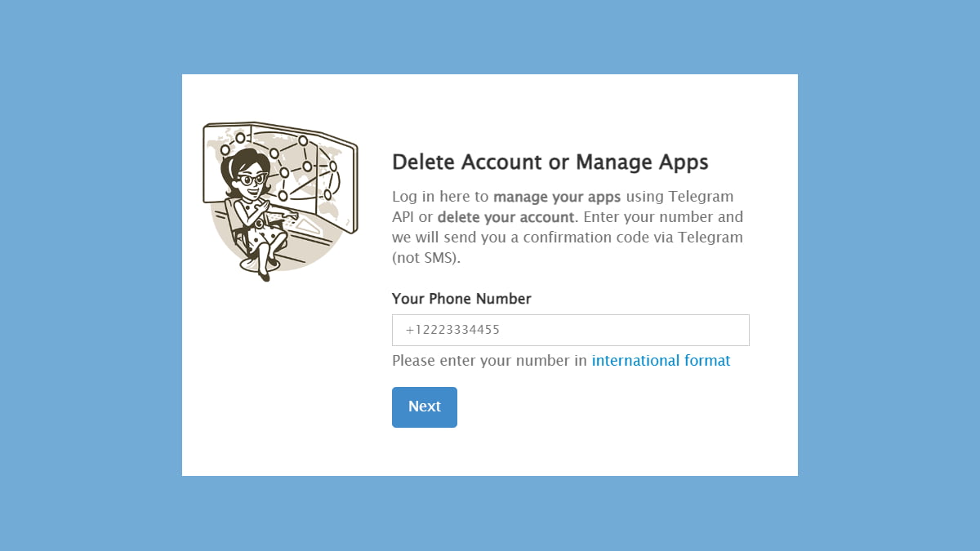Click the bold "manage your apps" text

point(557,197)
